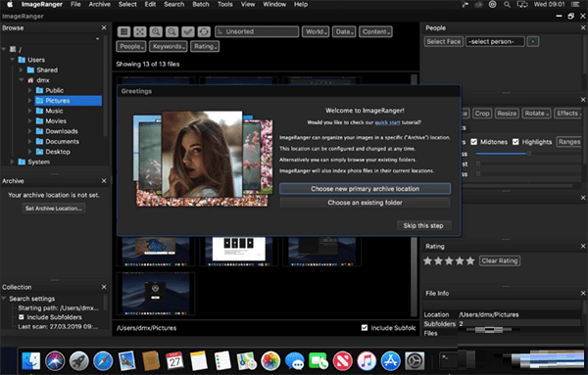Toggle the Midtones checkbox
Image resolution: width=588 pixels, height=375 pixels.
[x=474, y=142]
